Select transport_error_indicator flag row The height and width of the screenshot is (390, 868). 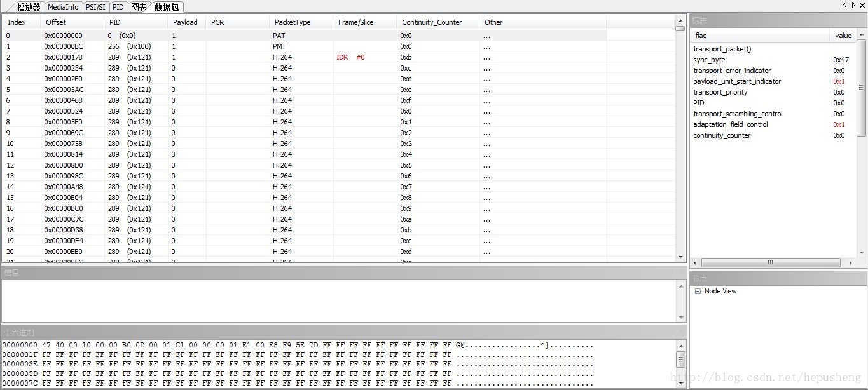point(773,71)
